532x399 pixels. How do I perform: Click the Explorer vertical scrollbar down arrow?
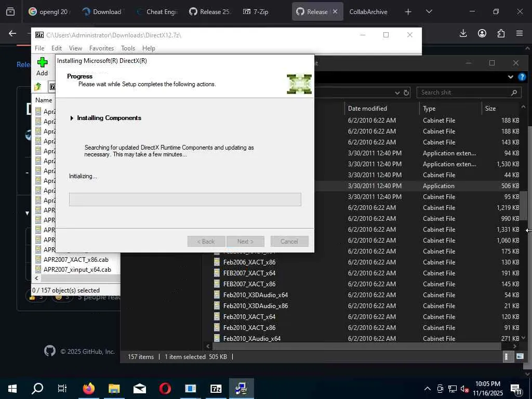pos(523,338)
